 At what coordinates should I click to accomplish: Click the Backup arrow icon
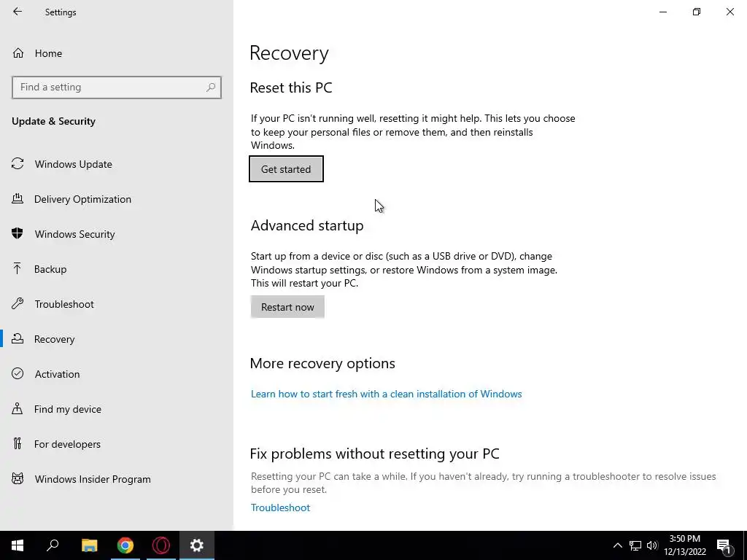pos(18,268)
